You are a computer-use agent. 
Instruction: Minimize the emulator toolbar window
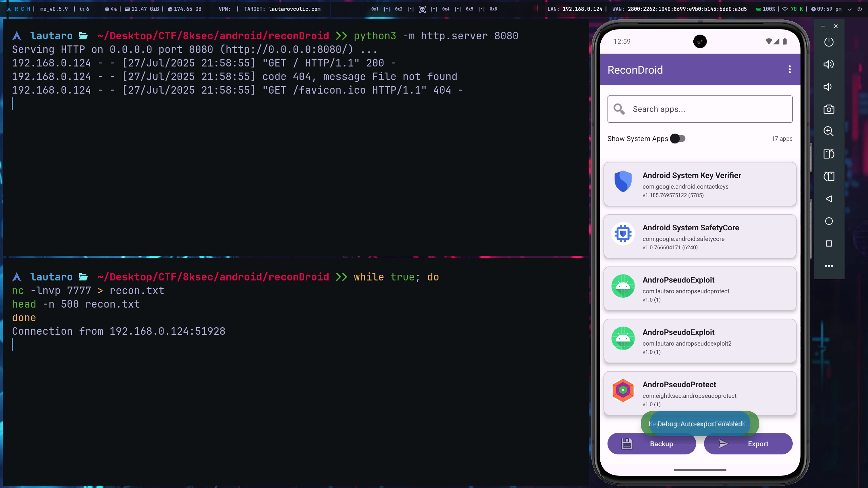(823, 26)
